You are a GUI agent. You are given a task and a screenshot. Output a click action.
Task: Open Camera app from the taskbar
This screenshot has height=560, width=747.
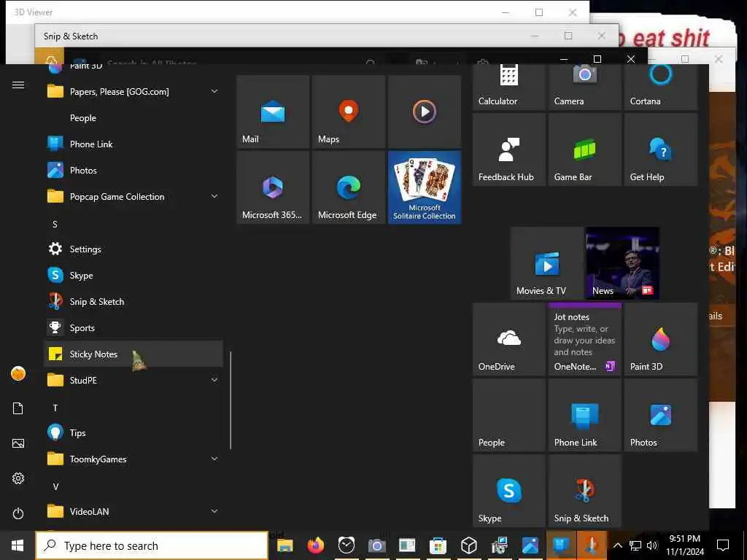coord(376,545)
